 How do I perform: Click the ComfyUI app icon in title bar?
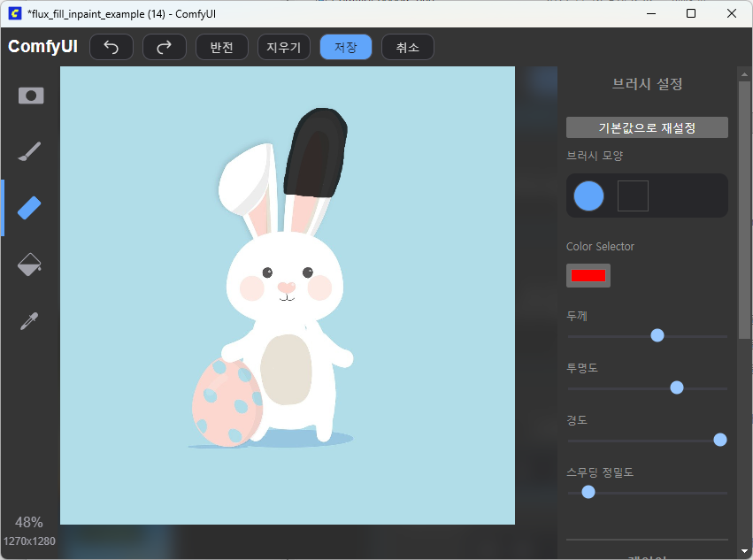(15, 13)
